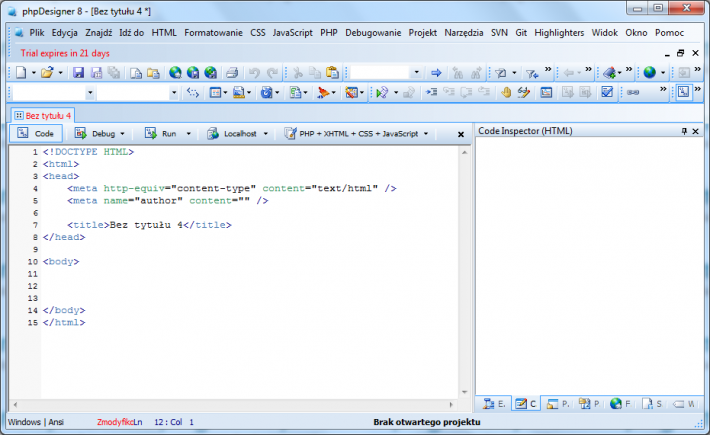Switch to the E. panel tab at the bottom

494,403
